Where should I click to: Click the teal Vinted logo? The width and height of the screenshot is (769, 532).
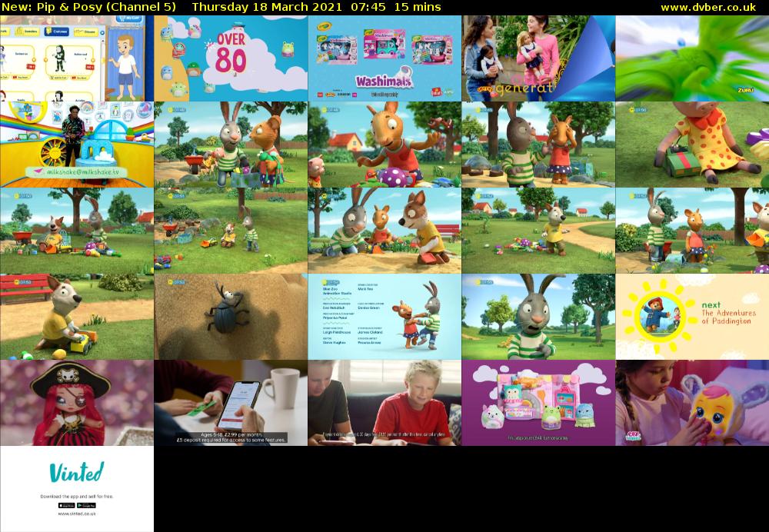click(76, 472)
